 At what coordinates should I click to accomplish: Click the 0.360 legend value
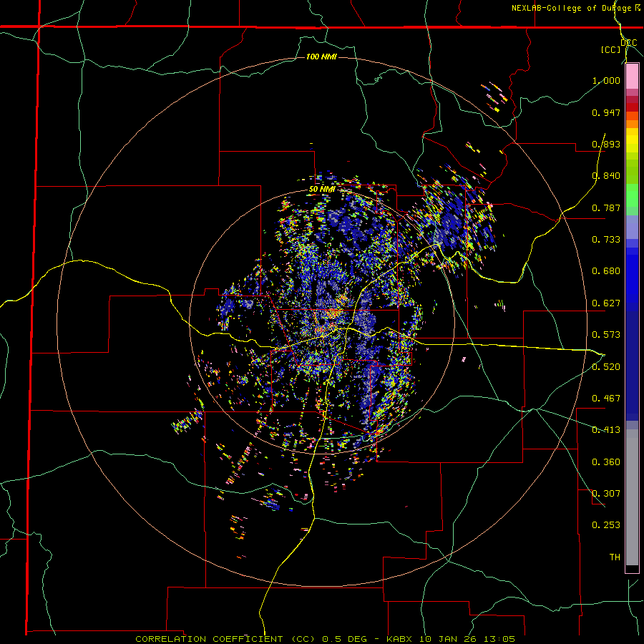pos(606,462)
